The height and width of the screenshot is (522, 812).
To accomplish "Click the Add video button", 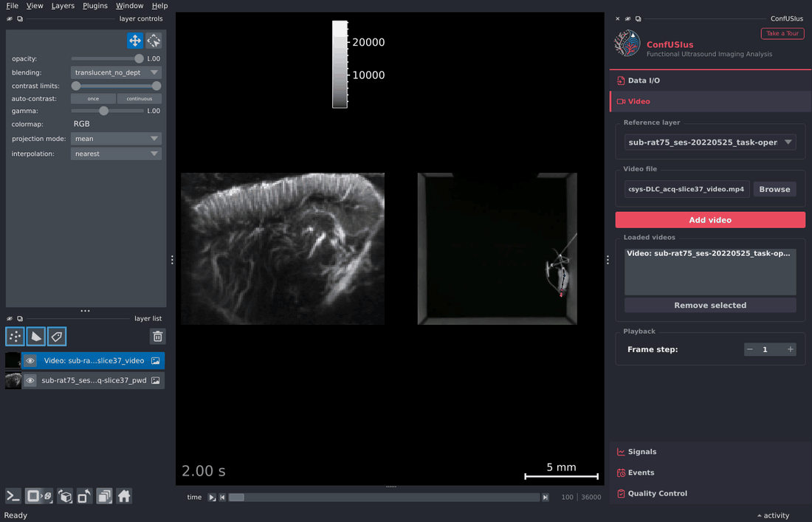I will (710, 220).
